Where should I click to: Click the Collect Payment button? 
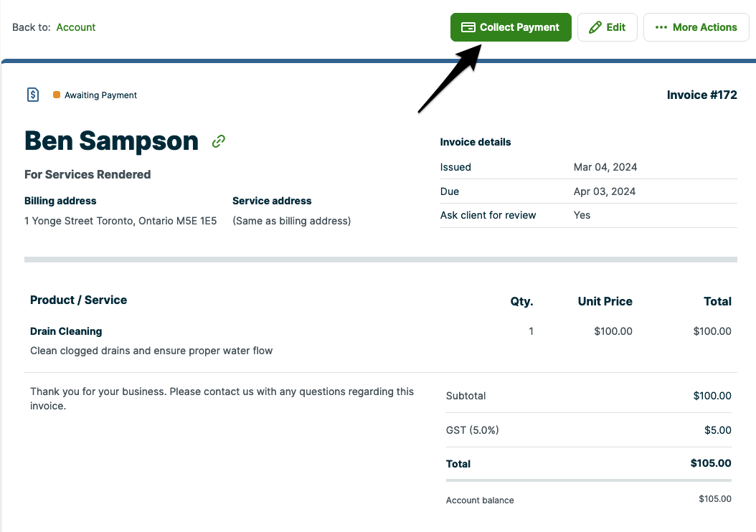(x=511, y=27)
